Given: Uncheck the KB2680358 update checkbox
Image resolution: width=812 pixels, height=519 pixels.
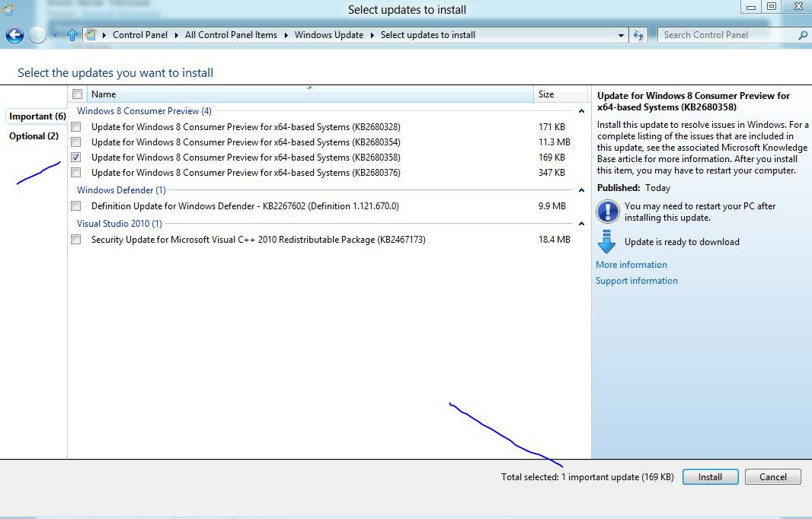Looking at the screenshot, I should click(76, 158).
